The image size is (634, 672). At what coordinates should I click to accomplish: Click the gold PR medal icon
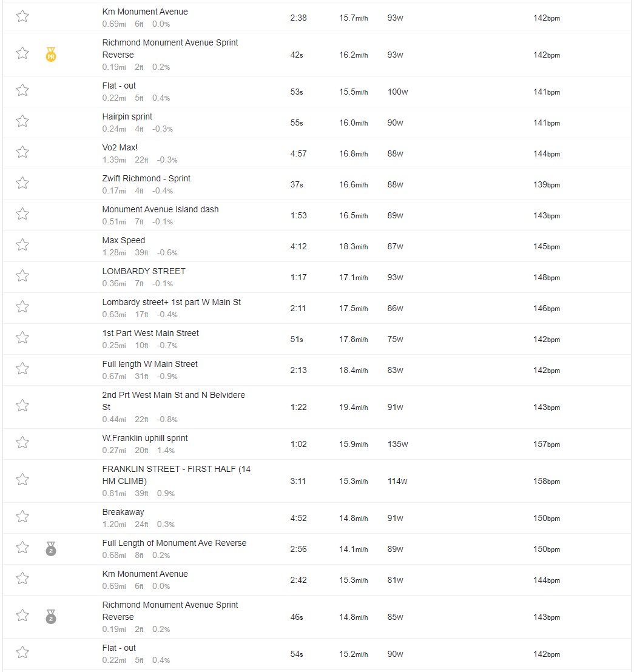click(51, 55)
